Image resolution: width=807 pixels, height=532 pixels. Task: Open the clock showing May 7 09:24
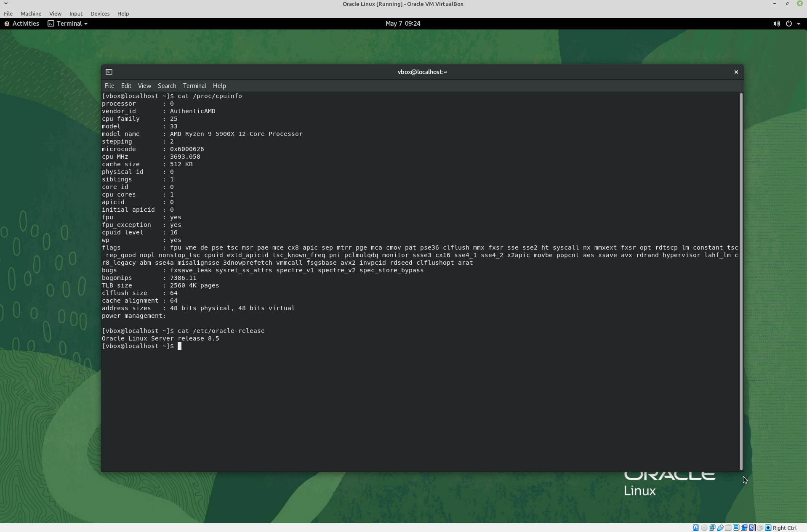click(403, 24)
